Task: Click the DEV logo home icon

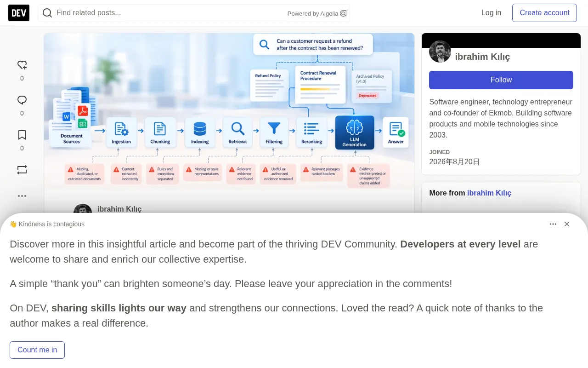Action: click(x=19, y=13)
